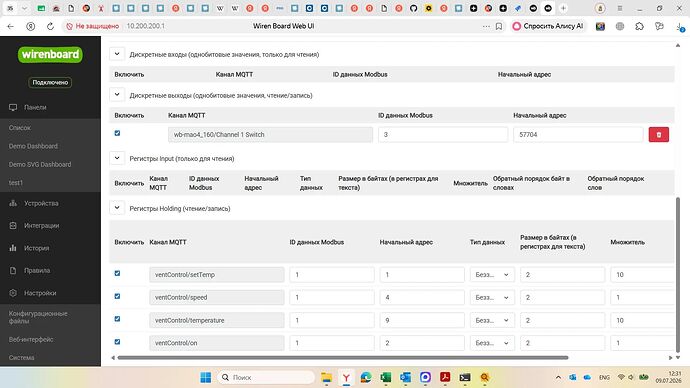This screenshot has width=690, height=388.
Task: Select Demo Dashboard in sidebar list
Action: pyautogui.click(x=33, y=146)
